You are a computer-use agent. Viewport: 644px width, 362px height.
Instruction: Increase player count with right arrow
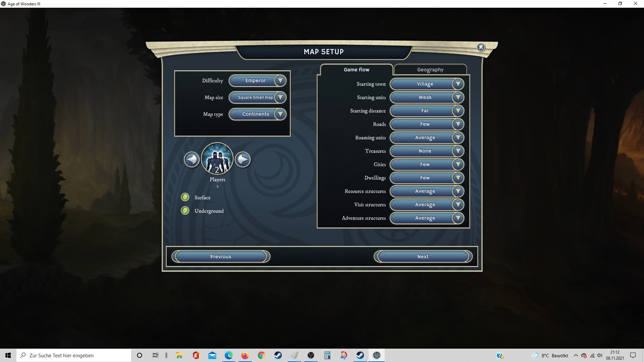click(243, 160)
